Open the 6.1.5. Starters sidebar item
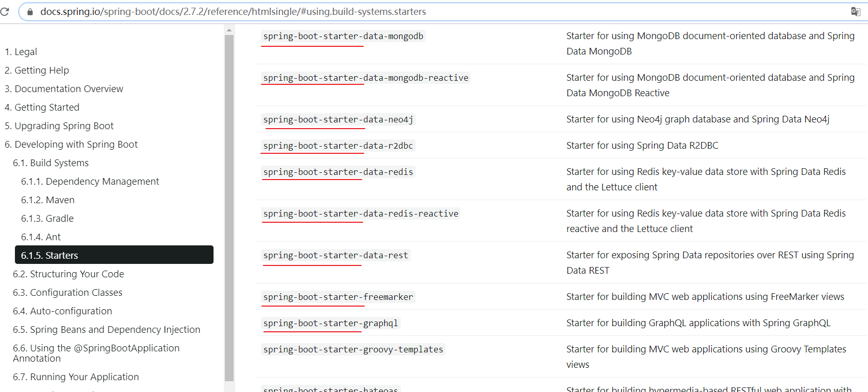868x392 pixels. (x=114, y=255)
